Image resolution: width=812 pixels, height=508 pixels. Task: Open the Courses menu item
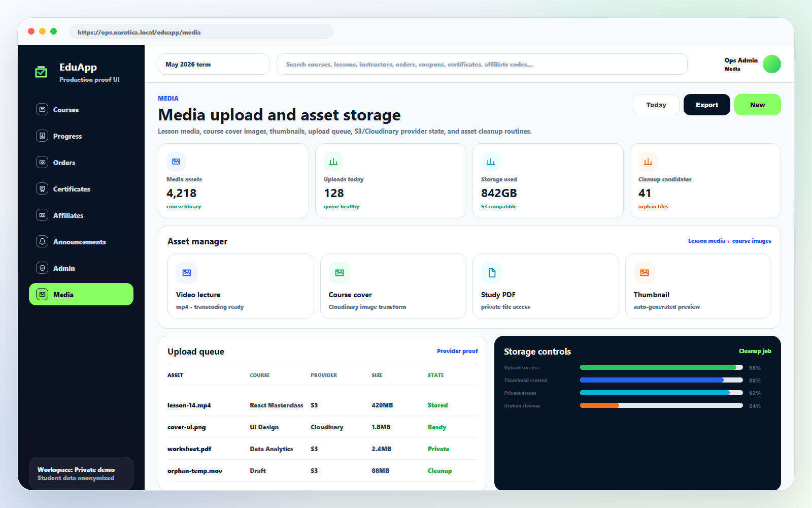pyautogui.click(x=81, y=109)
